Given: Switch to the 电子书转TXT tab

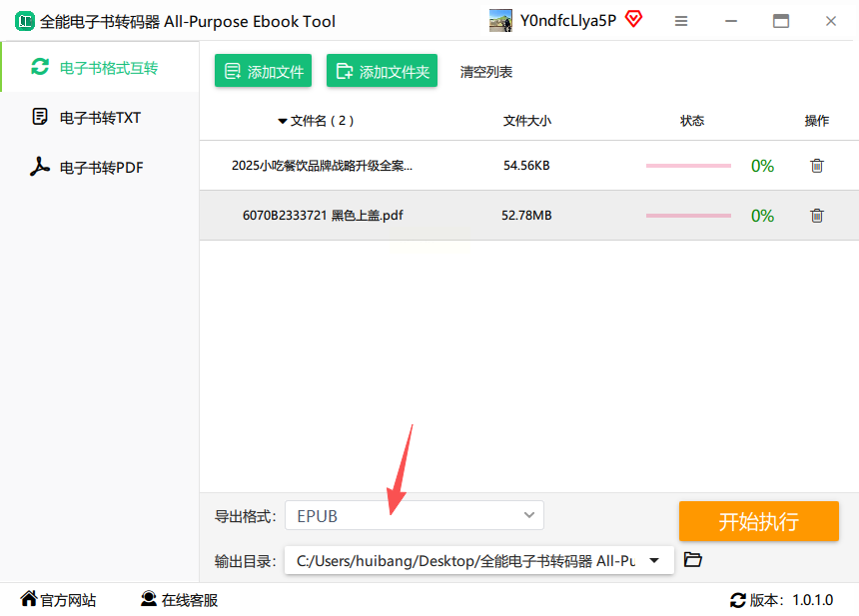Looking at the screenshot, I should [x=100, y=117].
